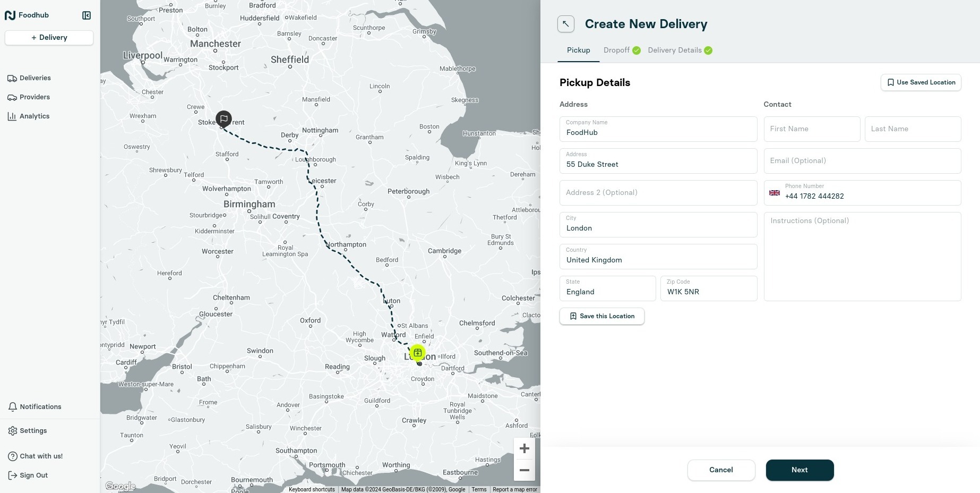Viewport: 980px width, 493px height.
Task: Click the back arrow beside Create New Delivery
Action: coord(565,24)
